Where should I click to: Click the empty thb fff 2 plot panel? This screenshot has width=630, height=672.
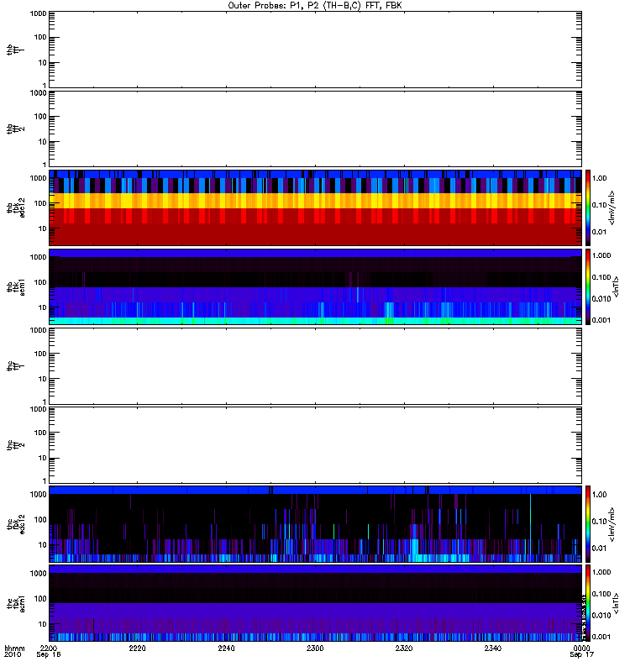pyautogui.click(x=315, y=129)
